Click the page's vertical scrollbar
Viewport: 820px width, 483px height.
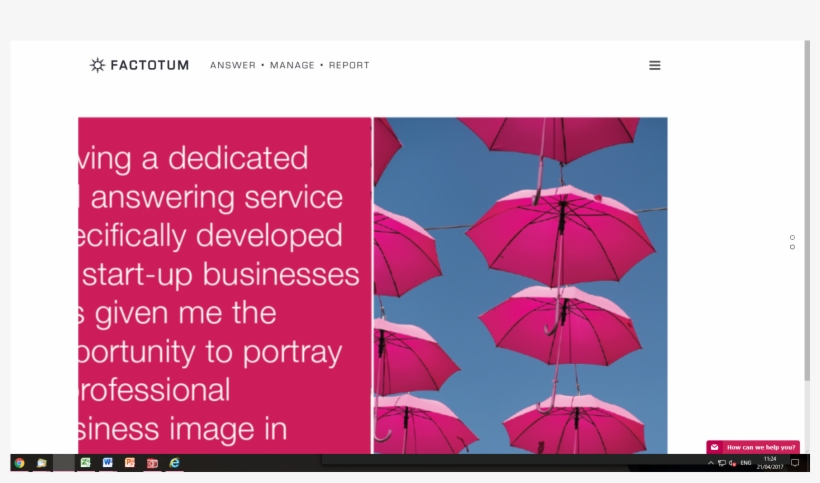point(807,200)
